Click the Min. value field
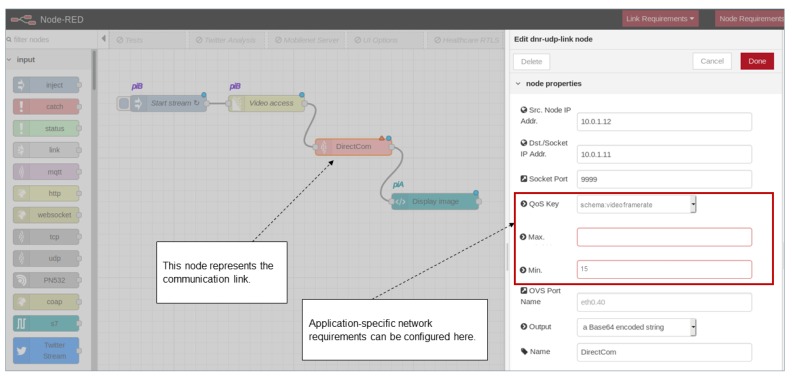The width and height of the screenshot is (793, 382). (664, 269)
